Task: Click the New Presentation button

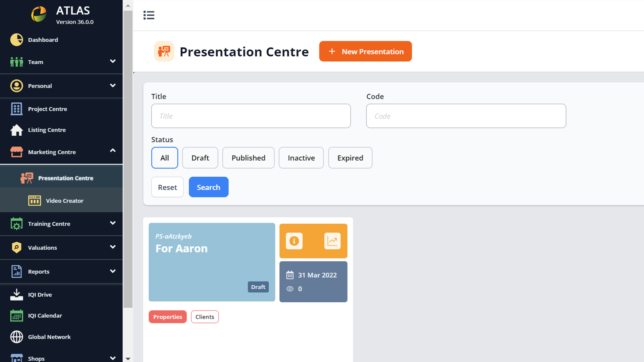Action: [365, 51]
